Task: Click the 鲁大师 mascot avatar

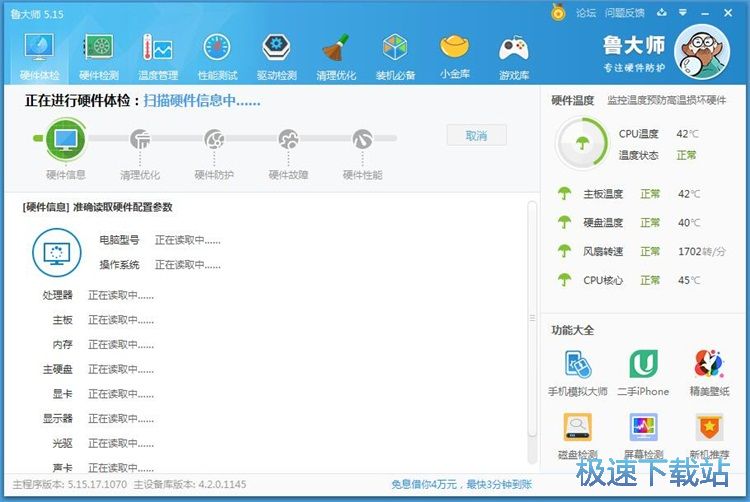Action: point(702,52)
